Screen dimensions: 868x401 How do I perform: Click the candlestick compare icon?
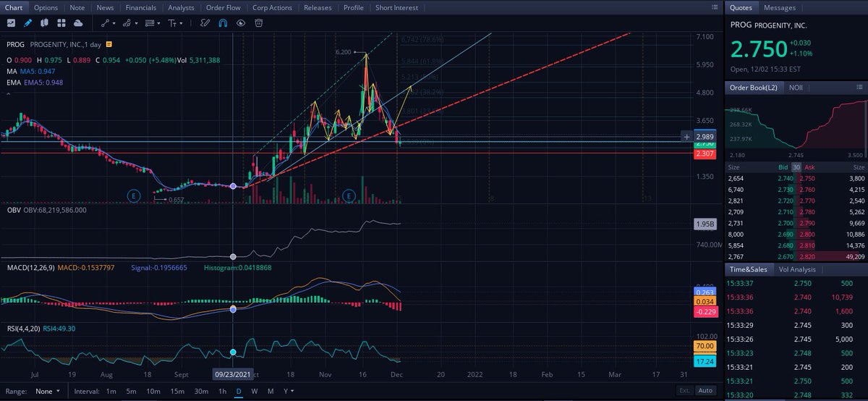(44, 22)
